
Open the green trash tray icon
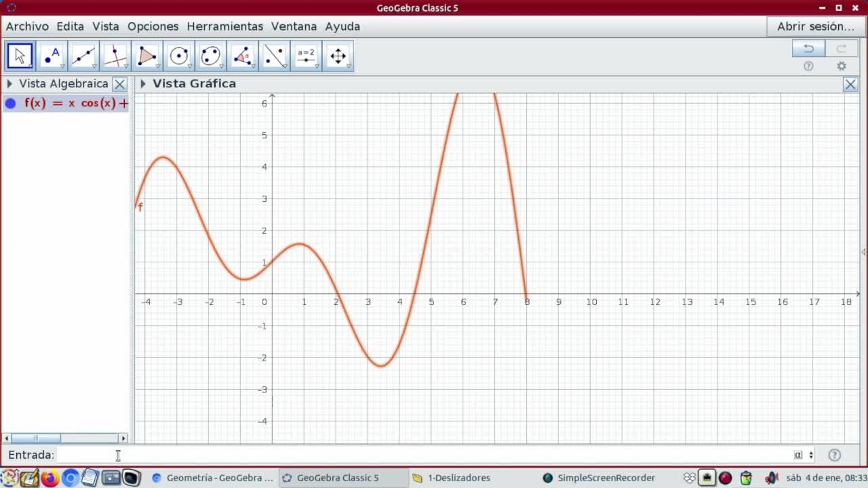pos(747,478)
